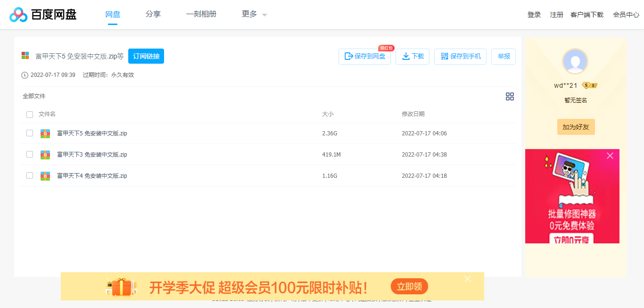This screenshot has width=644, height=308.
Task: Click the 保存到手机 save-to-phone icon
Action: (x=444, y=56)
